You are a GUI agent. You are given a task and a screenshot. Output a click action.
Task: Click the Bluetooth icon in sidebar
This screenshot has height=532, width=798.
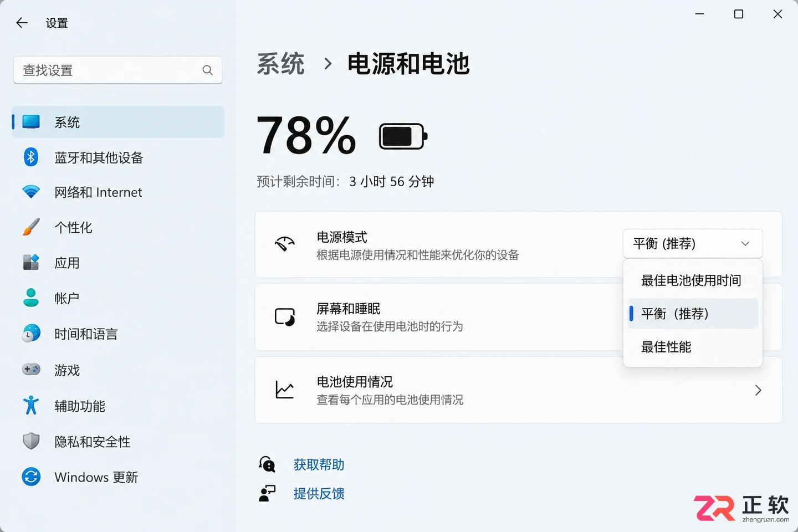click(x=31, y=157)
